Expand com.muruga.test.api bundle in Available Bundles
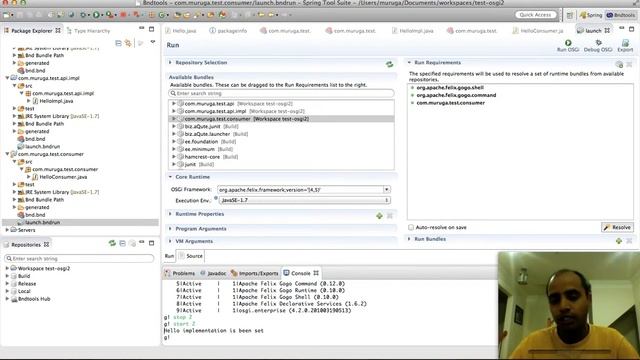This screenshot has height=360, width=640. click(174, 104)
